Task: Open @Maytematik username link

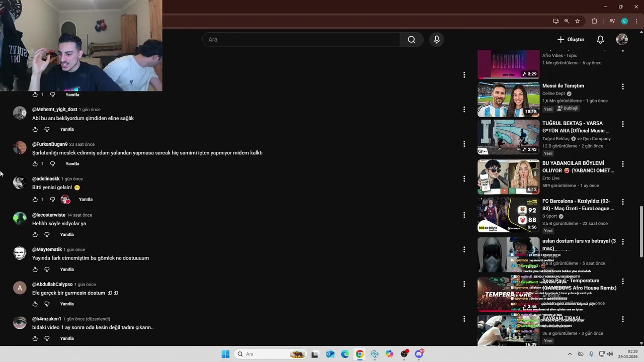Action: [47, 250]
